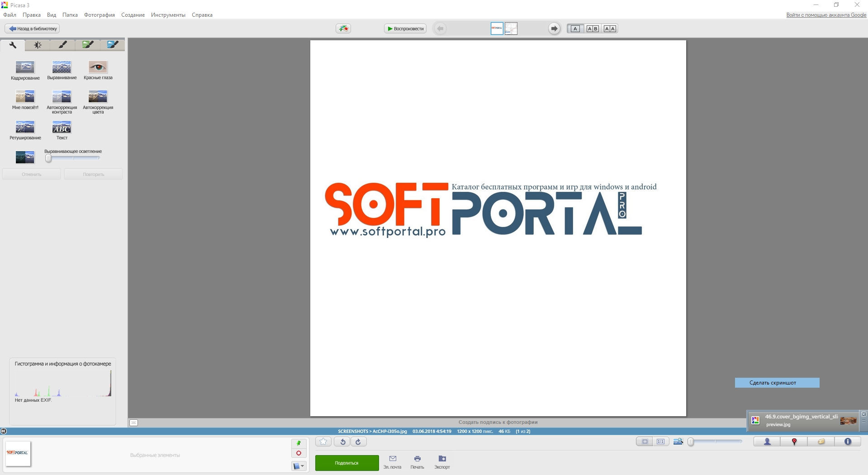Switch to the black brush effects tab
The image size is (868, 475).
click(x=62, y=45)
